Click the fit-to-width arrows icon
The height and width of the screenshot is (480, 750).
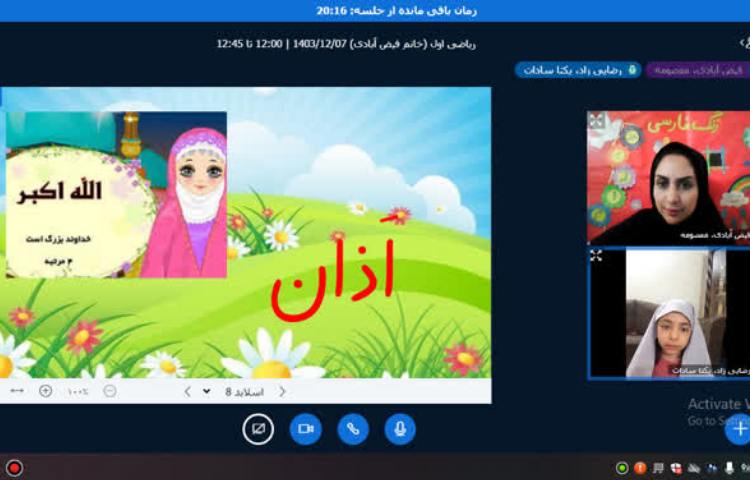coord(16,391)
